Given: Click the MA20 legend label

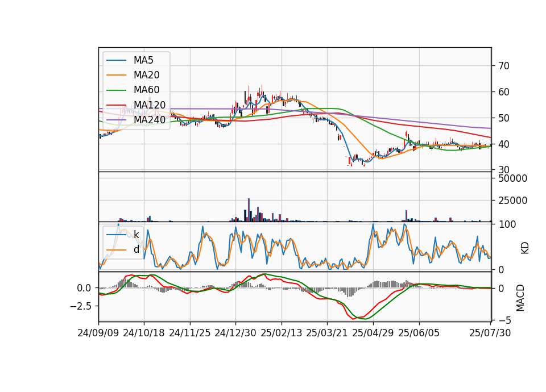Looking at the screenshot, I should [x=146, y=75].
